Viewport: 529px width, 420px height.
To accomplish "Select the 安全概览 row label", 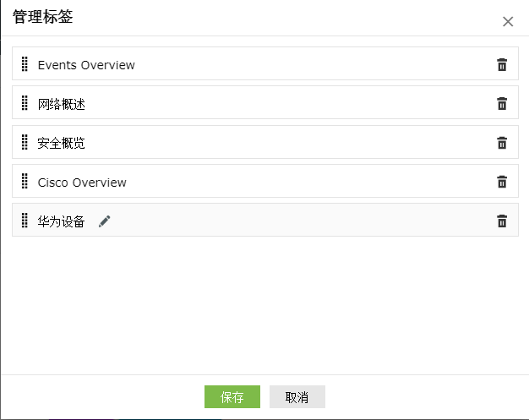I will pos(62,143).
